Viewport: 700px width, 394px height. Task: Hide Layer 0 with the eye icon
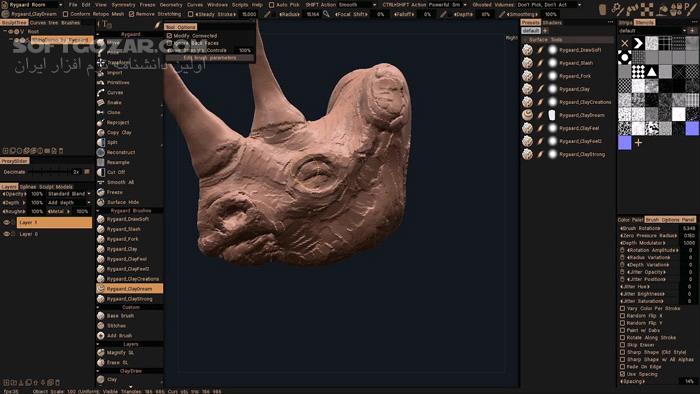(x=6, y=234)
